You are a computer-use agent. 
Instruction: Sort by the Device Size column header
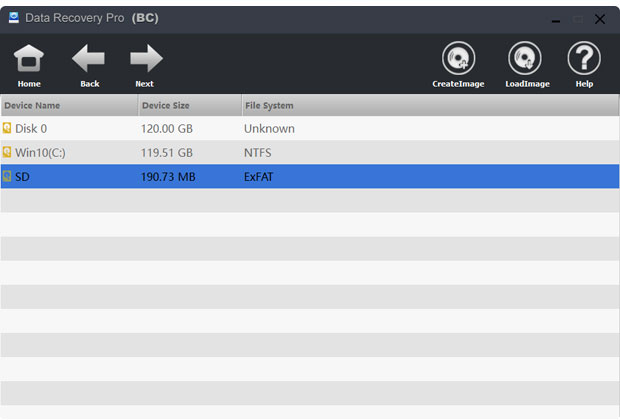tap(190, 105)
